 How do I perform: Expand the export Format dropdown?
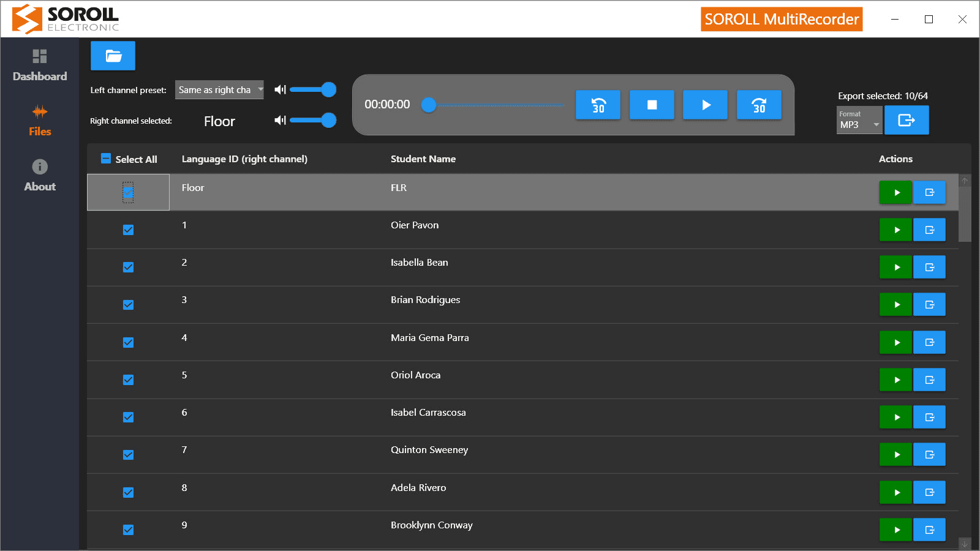[859, 120]
